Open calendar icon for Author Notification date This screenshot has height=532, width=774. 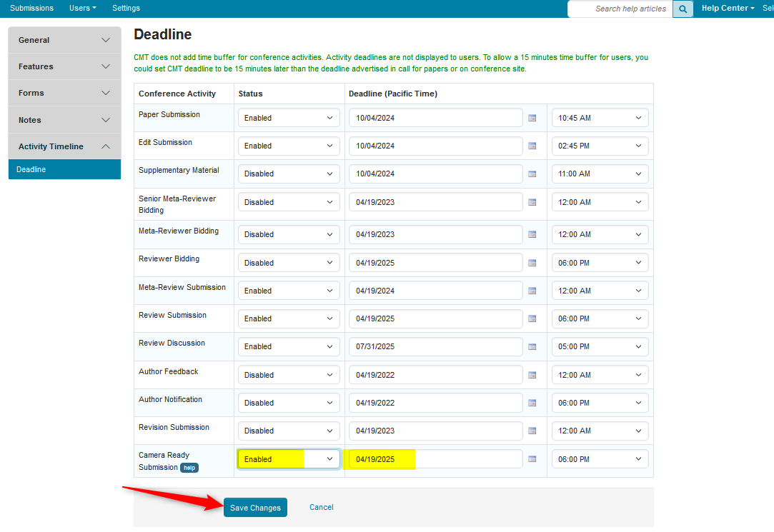click(x=532, y=403)
